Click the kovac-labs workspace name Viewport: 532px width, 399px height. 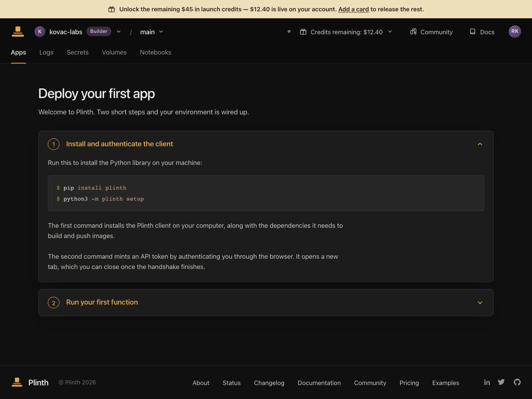tap(66, 32)
